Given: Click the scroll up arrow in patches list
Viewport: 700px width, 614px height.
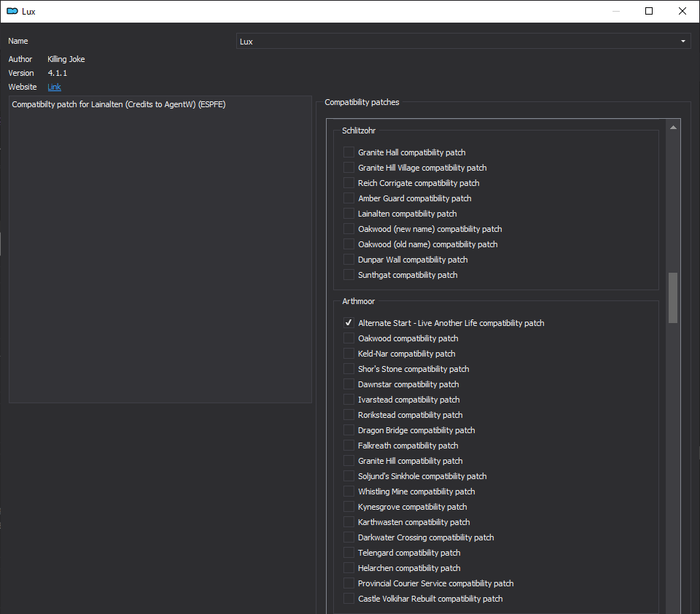Looking at the screenshot, I should 673,128.
